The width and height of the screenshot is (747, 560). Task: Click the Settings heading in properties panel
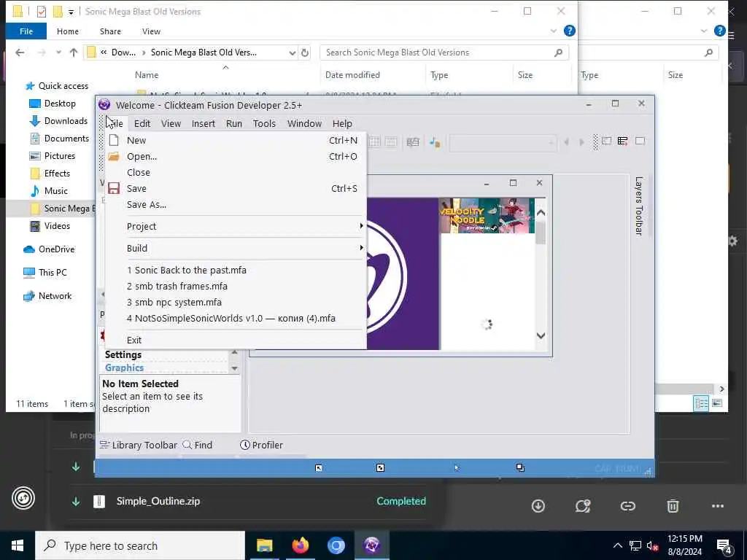(123, 355)
